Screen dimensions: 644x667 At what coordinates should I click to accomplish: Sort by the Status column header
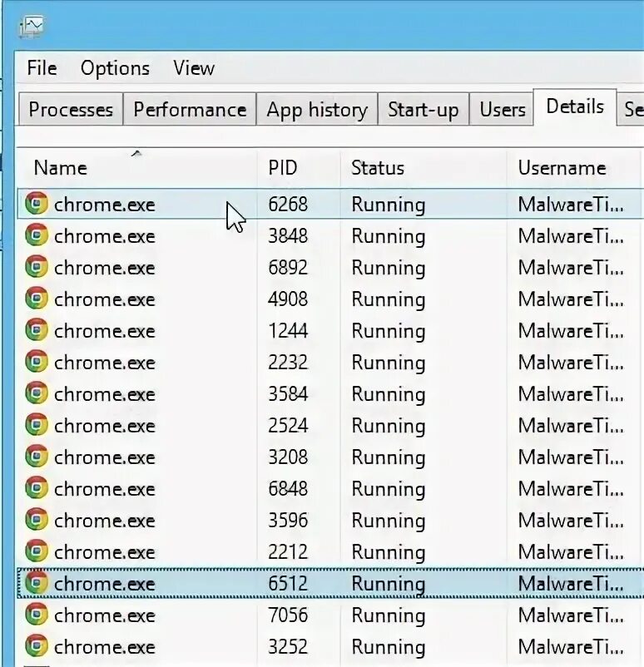pyautogui.click(x=424, y=168)
